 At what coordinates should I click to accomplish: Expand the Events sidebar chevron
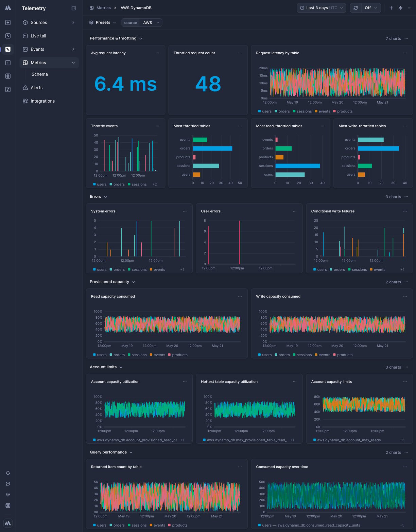73,49
